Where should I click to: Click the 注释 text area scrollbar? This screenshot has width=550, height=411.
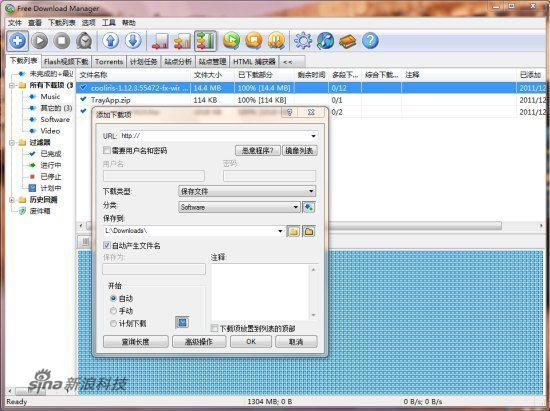coord(313,292)
